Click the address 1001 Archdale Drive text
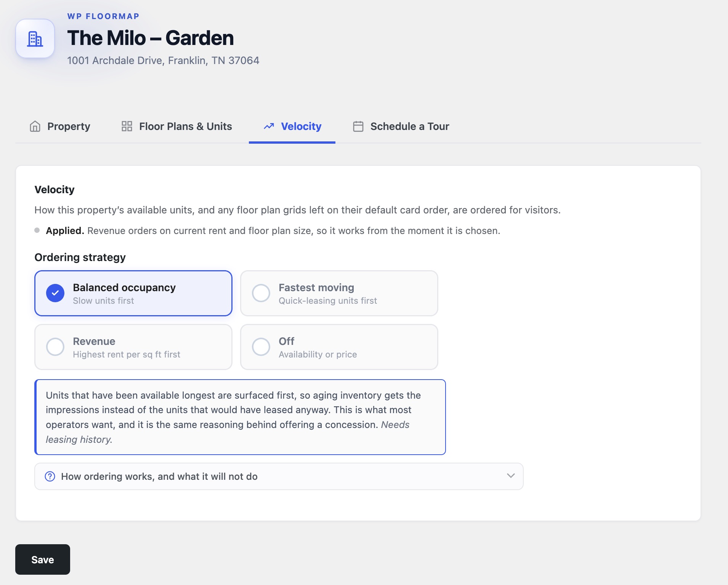Image resolution: width=728 pixels, height=585 pixels. tap(163, 60)
